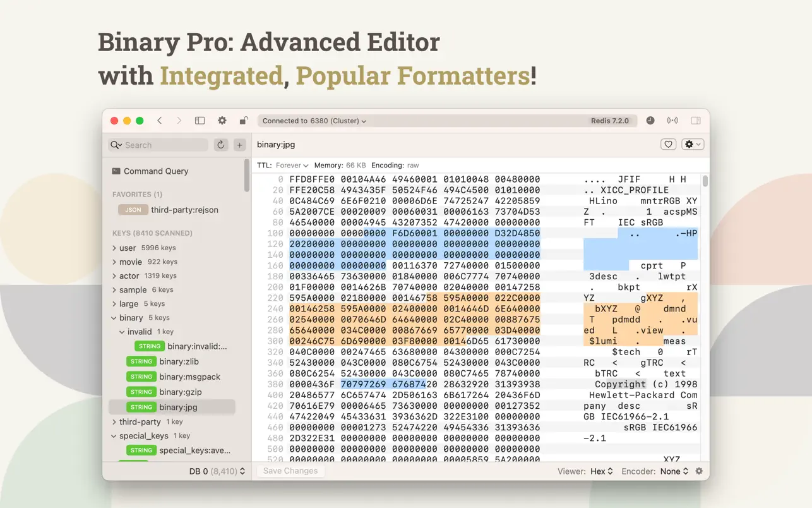This screenshot has width=812, height=508.
Task: Add a new key with plus button
Action: point(239,145)
